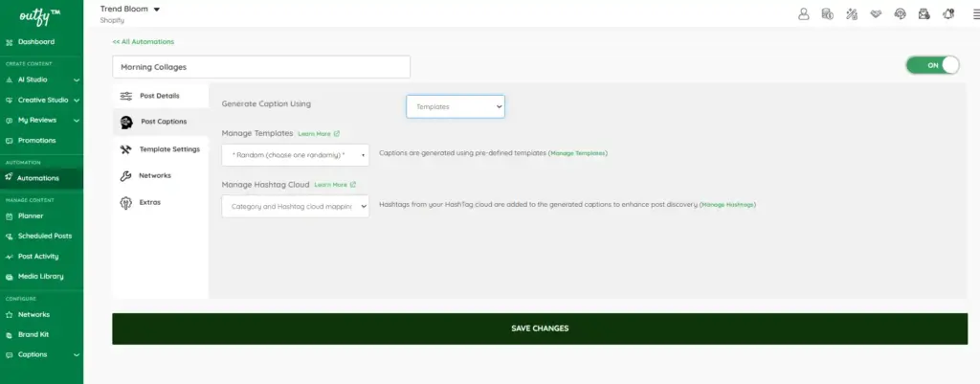The image size is (980, 384).
Task: Click the handshake partner icon
Action: pos(876,13)
